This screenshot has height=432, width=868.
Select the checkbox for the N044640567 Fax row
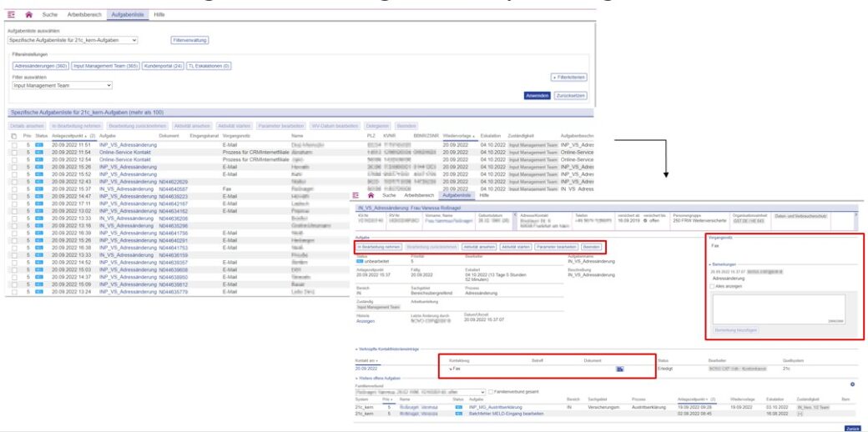click(x=14, y=188)
